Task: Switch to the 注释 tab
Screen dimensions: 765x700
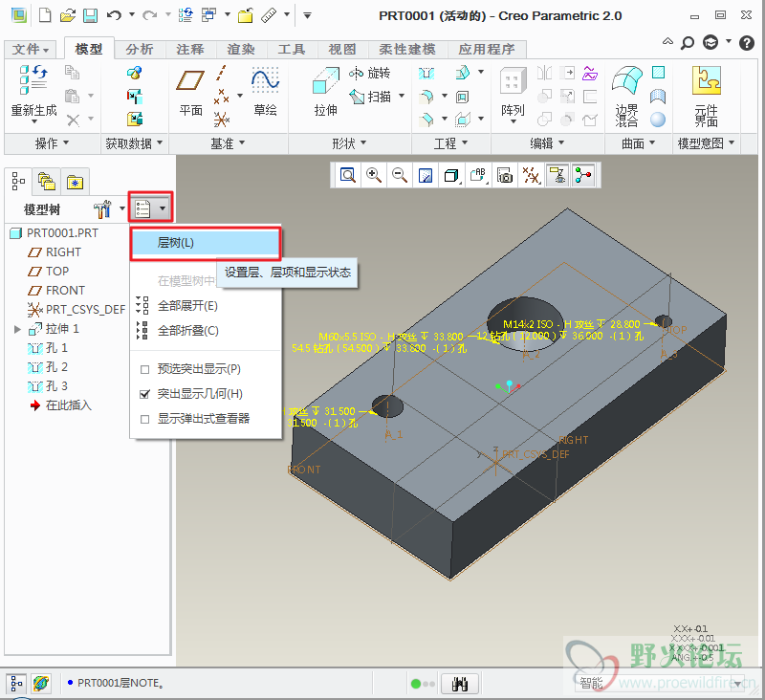Action: [190, 50]
